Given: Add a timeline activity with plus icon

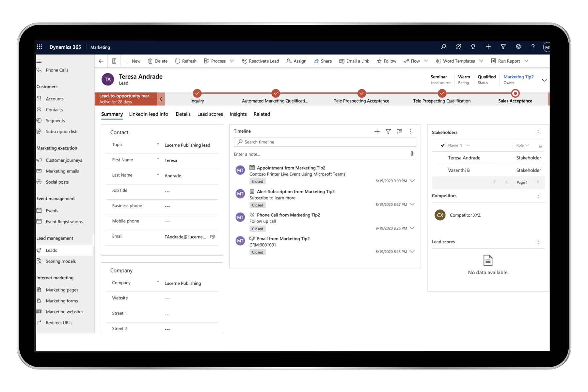Looking at the screenshot, I should [377, 131].
